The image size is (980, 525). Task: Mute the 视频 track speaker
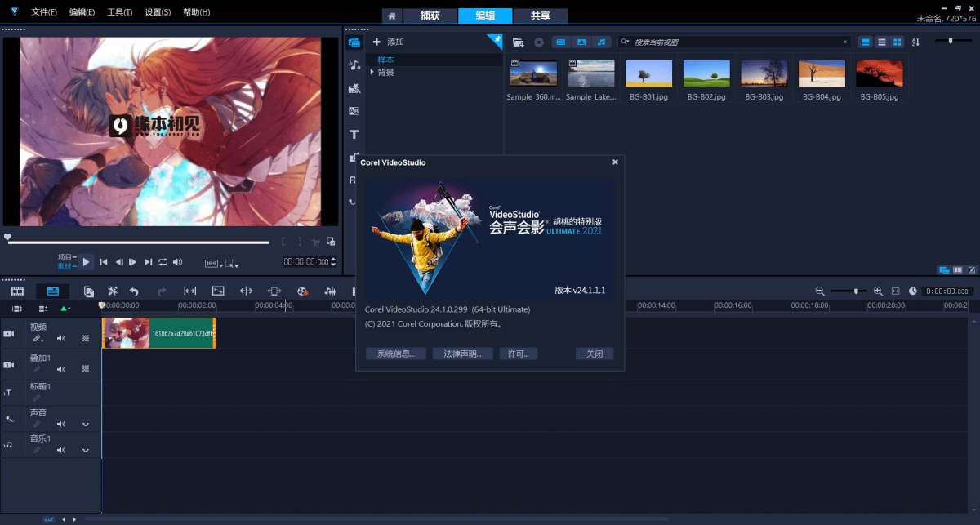click(x=61, y=338)
